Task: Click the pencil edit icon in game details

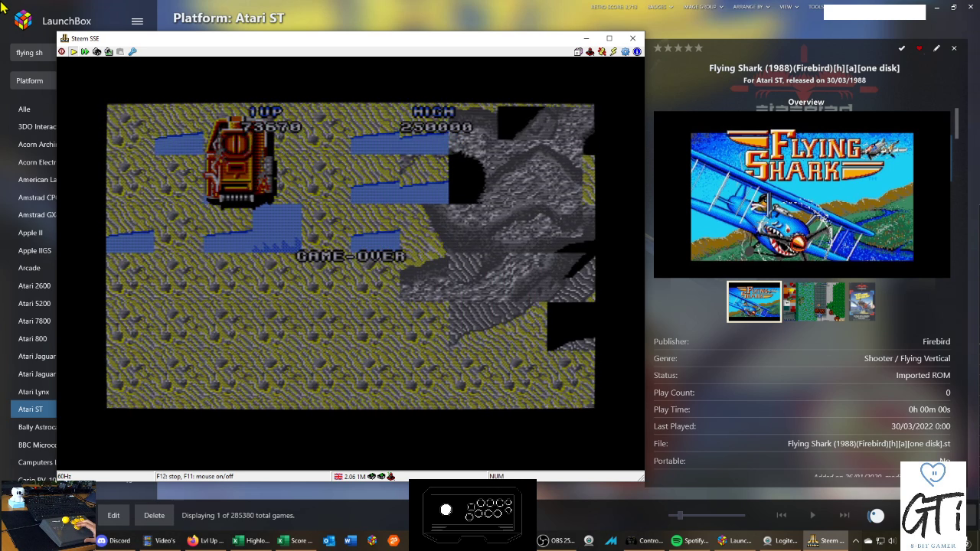Action: (x=936, y=48)
